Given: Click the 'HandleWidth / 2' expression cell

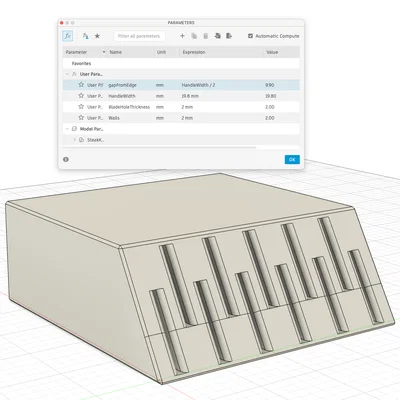Looking at the screenshot, I should (198, 85).
